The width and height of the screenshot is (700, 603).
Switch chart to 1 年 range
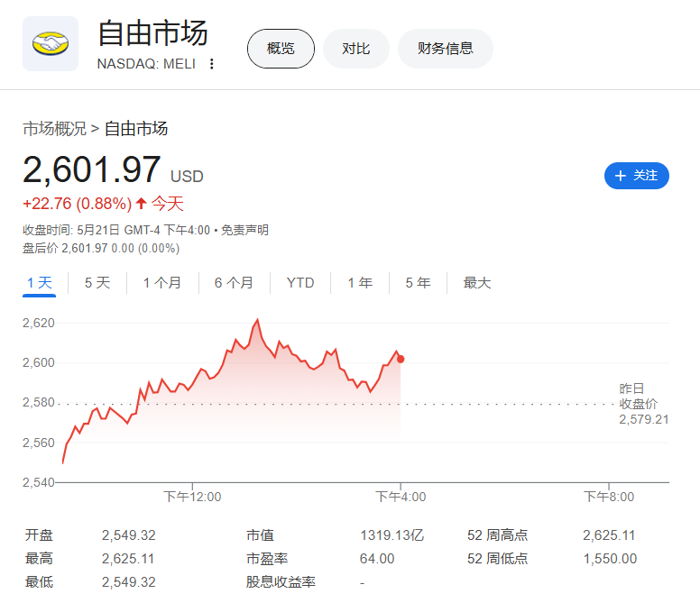[x=360, y=283]
